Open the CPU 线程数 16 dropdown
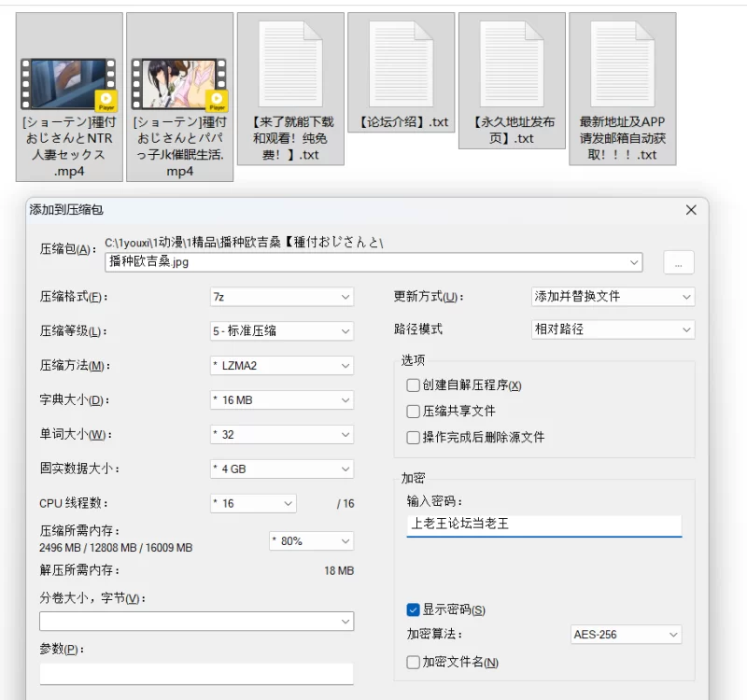747x700 pixels. [253, 503]
